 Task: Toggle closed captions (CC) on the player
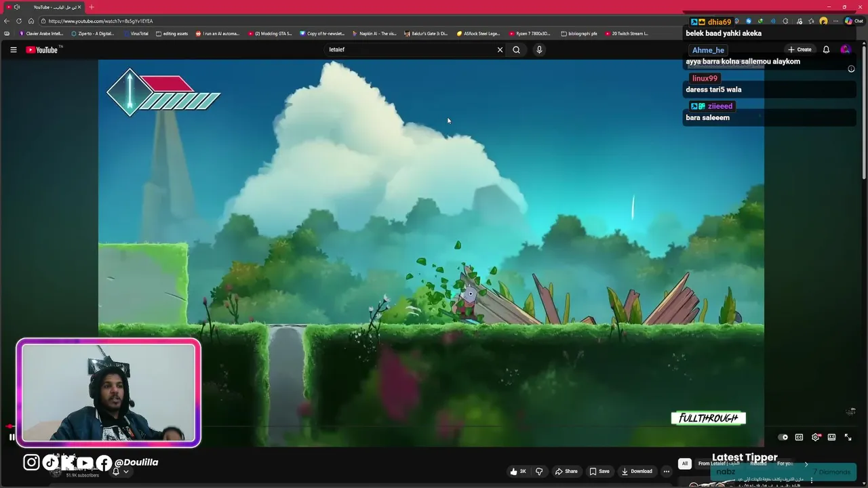[799, 437]
